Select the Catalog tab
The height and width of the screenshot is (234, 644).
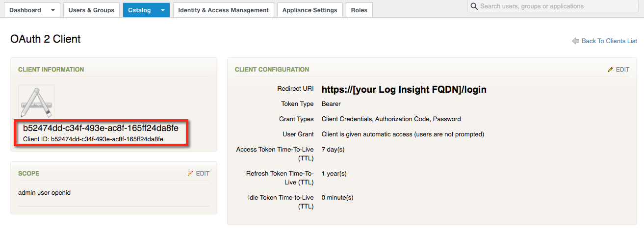(x=139, y=10)
